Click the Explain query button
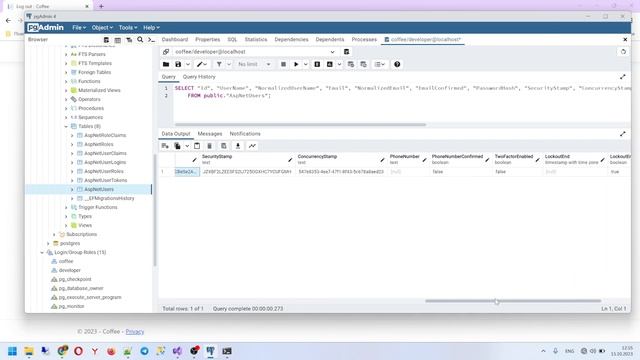The image size is (640, 360). click(x=317, y=64)
